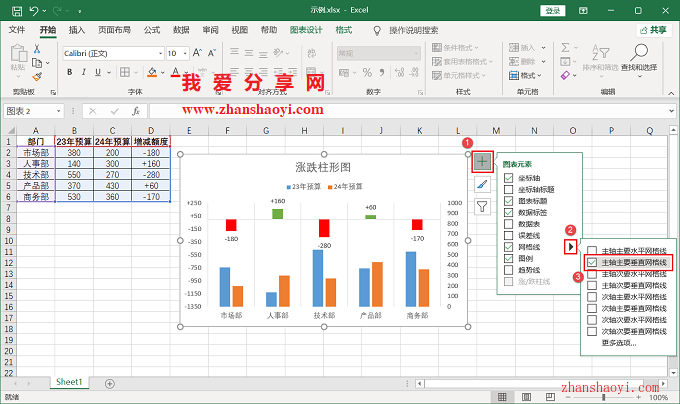The width and height of the screenshot is (680, 404).
Task: Click the 操作说明搜索 search field
Action: [413, 30]
